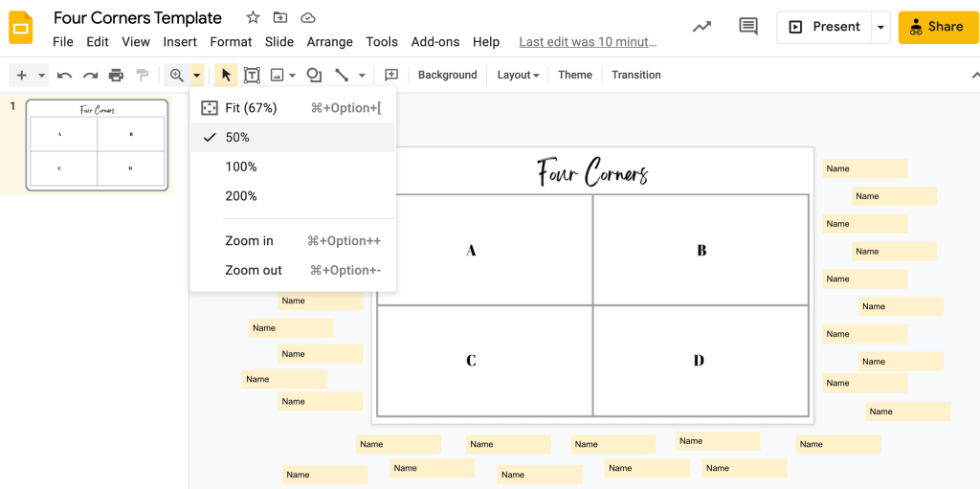Image resolution: width=980 pixels, height=489 pixels.
Task: Star the Four Corners Template document
Action: point(253,18)
